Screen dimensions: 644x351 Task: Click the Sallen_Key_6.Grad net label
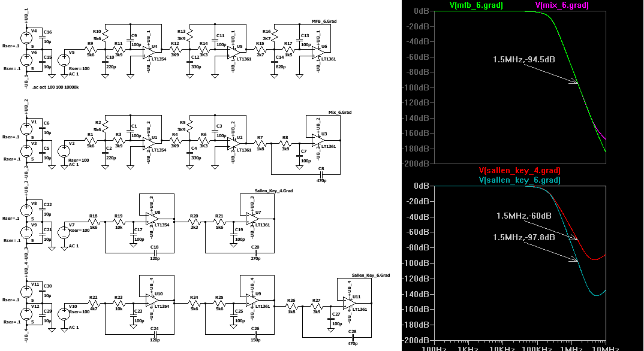(371, 275)
